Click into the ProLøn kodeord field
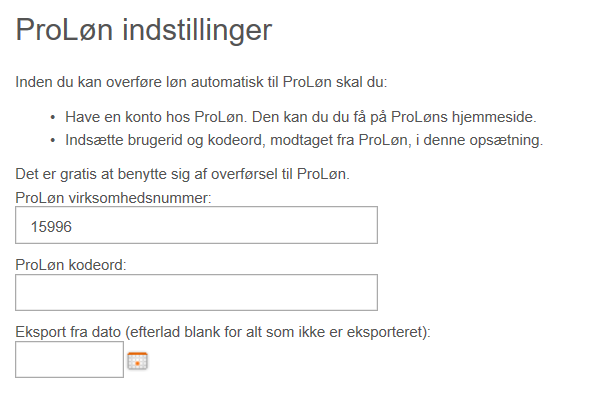This screenshot has width=598, height=413. (x=196, y=292)
